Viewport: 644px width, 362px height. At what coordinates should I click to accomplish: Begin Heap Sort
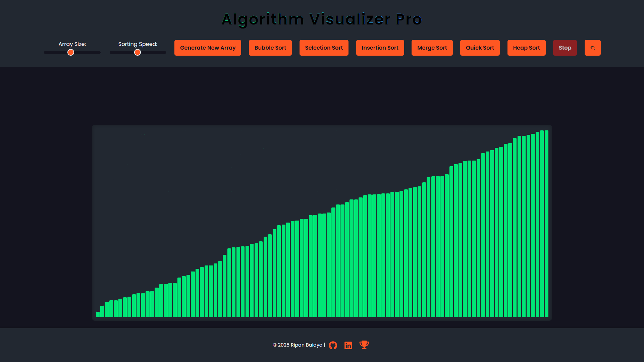[526, 48]
